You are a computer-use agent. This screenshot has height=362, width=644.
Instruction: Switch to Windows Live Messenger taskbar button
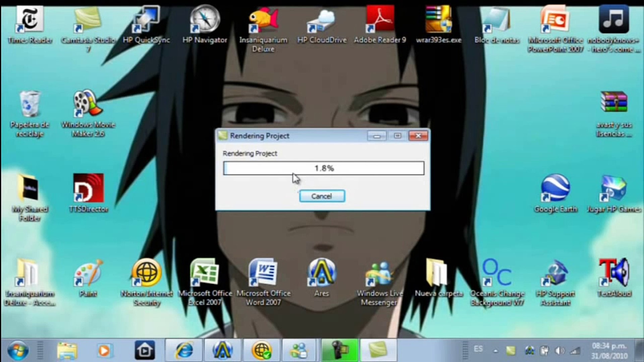299,351
